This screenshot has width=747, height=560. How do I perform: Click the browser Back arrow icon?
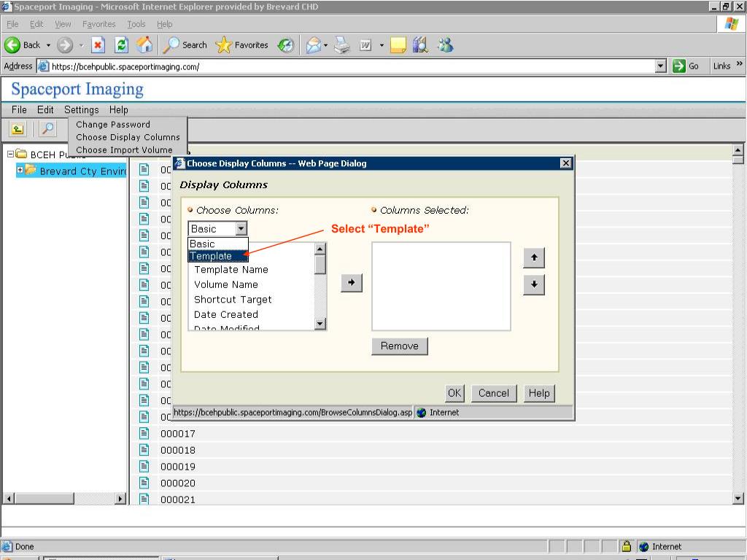12,45
